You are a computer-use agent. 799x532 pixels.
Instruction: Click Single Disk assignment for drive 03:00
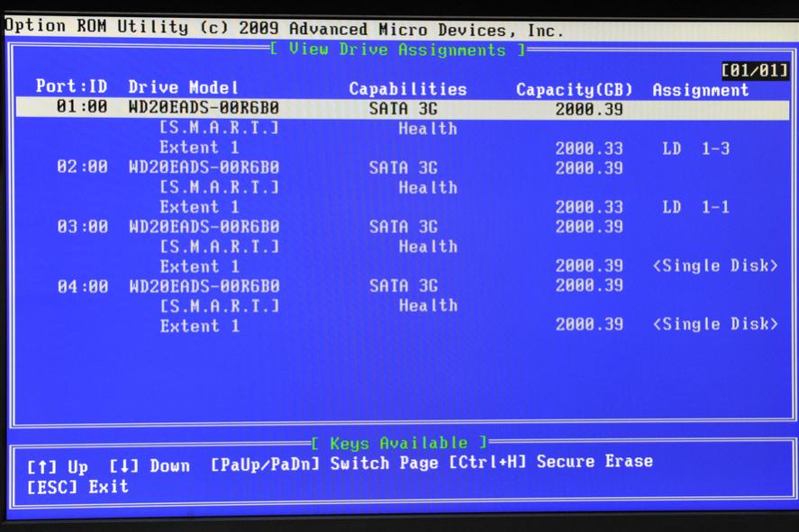tap(715, 266)
